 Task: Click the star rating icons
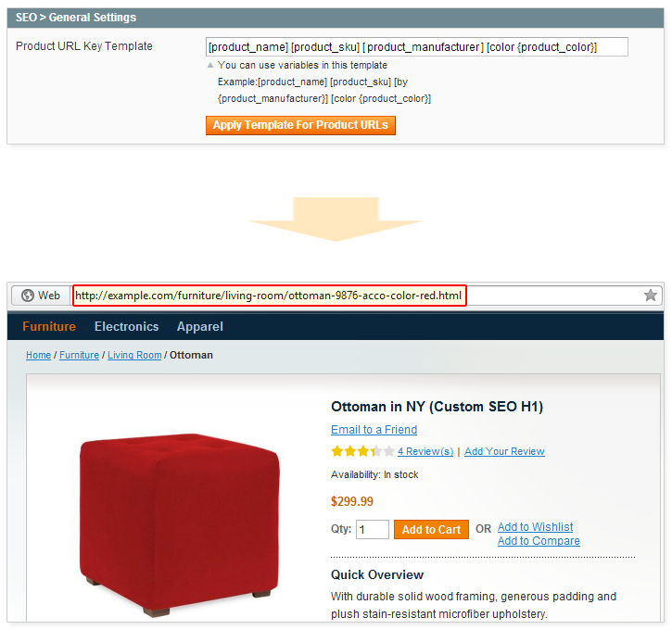(x=362, y=451)
